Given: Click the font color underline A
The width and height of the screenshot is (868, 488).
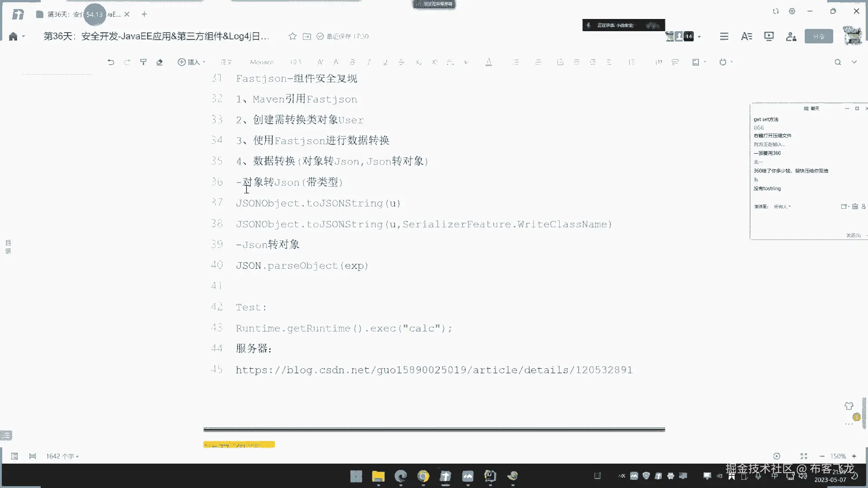Looking at the screenshot, I should point(489,62).
